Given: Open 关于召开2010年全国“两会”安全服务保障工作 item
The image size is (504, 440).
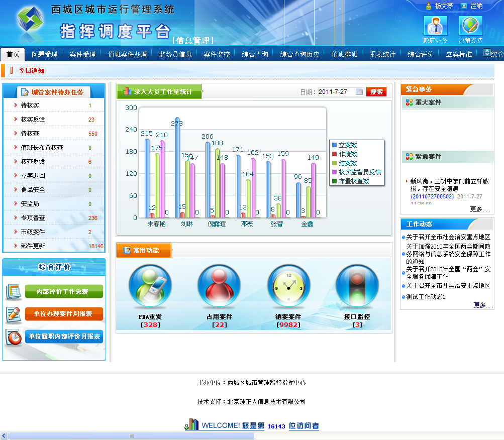Looking at the screenshot, I should (x=448, y=273).
